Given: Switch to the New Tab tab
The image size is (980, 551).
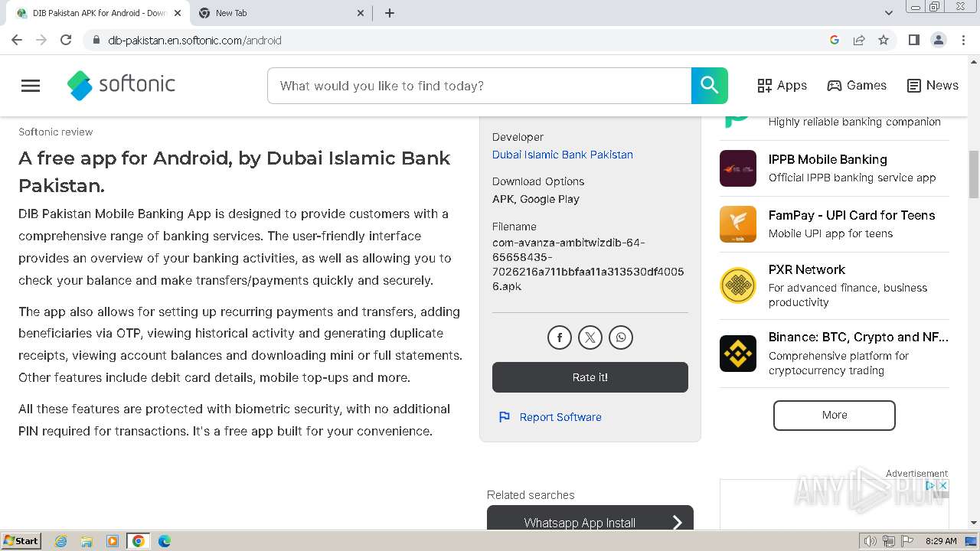Looking at the screenshot, I should tap(282, 13).
